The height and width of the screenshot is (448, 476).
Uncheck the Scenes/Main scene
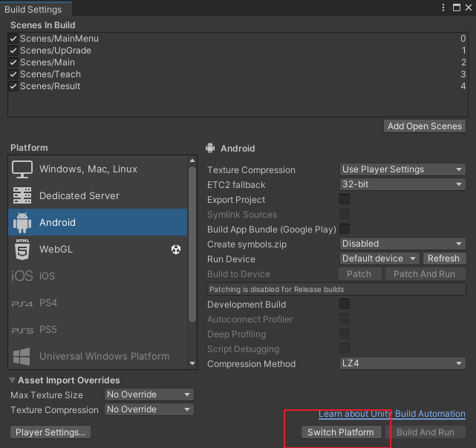click(13, 62)
